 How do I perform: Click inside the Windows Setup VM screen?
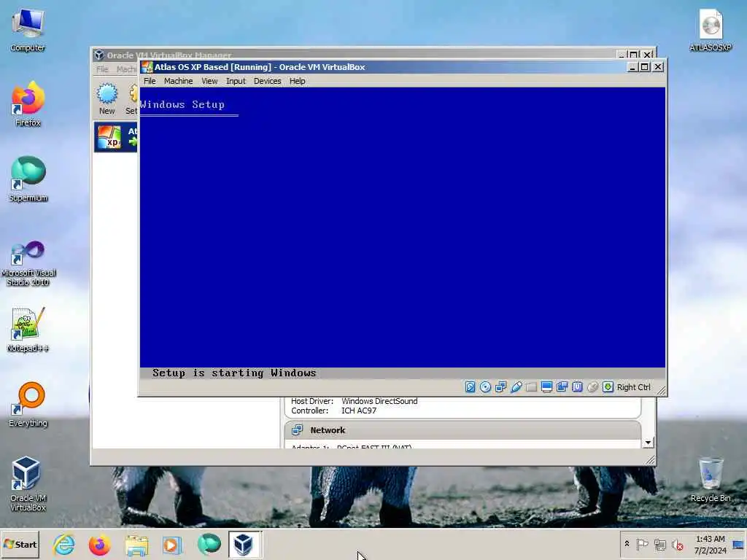point(403,233)
